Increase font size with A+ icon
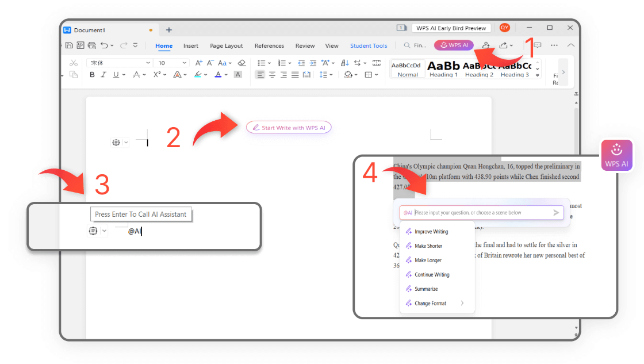This screenshot has width=644, height=364. [x=199, y=63]
